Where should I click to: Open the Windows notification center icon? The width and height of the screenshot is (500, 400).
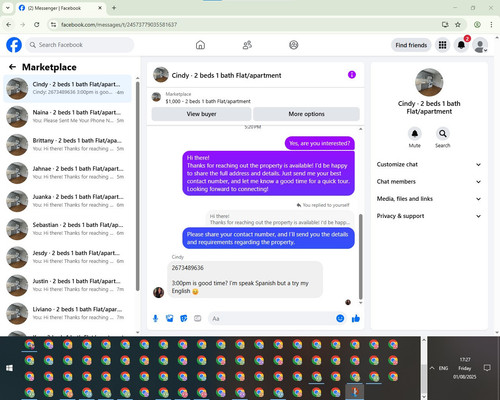point(487,368)
